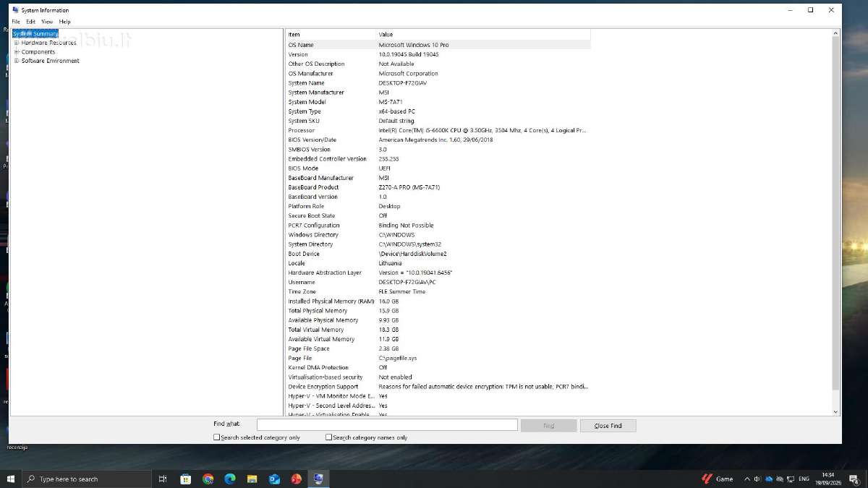This screenshot has width=868, height=488.
Task: Select System Summary tree node
Action: 35,34
